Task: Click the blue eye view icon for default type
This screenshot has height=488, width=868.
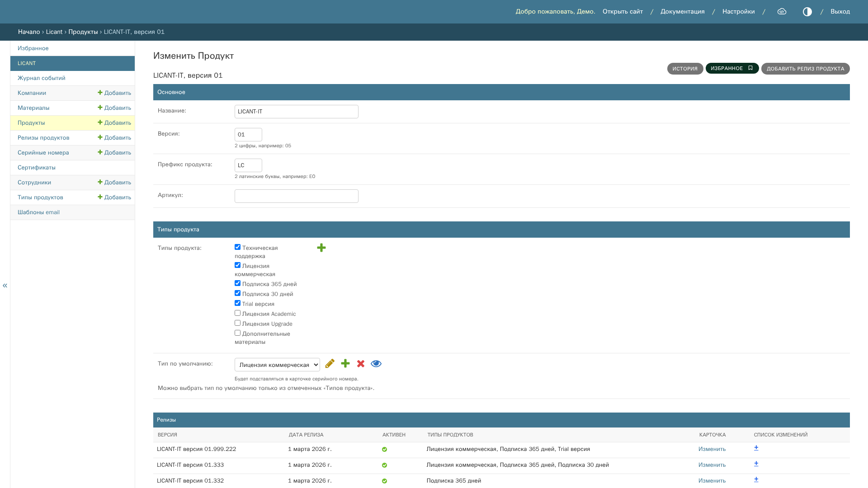Action: pos(376,364)
